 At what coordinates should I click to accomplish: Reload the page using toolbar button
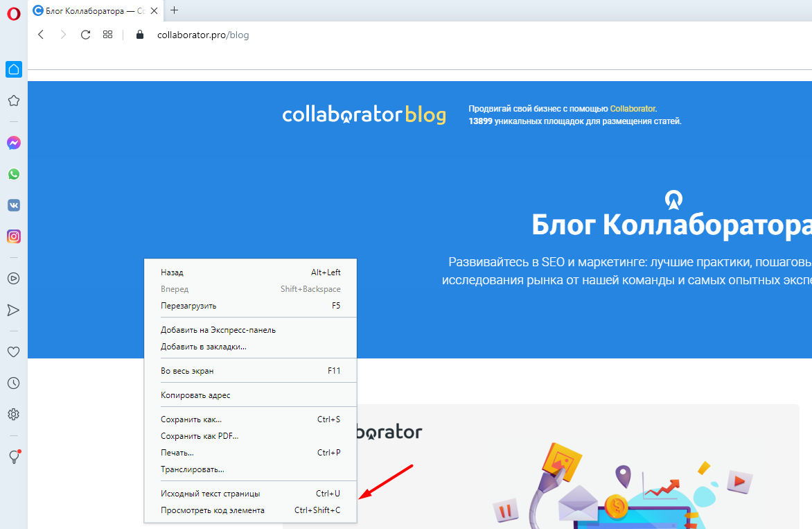(x=85, y=35)
